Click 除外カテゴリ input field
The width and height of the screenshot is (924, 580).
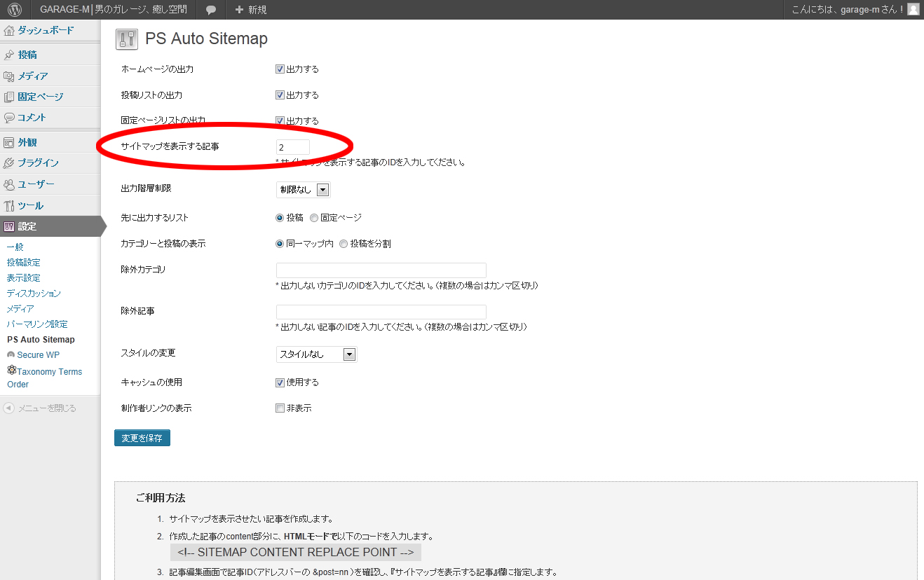[381, 270]
